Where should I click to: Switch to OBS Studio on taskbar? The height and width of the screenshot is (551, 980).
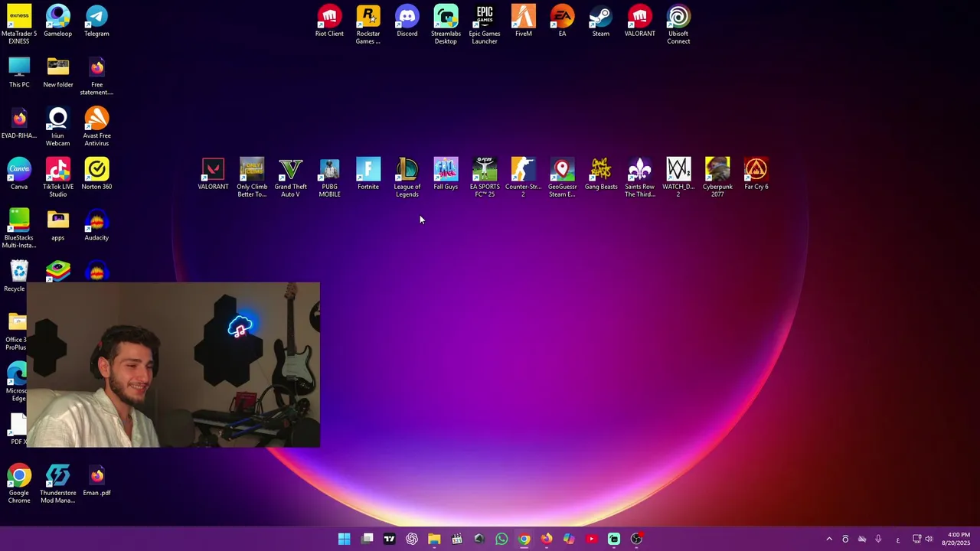[x=636, y=539]
